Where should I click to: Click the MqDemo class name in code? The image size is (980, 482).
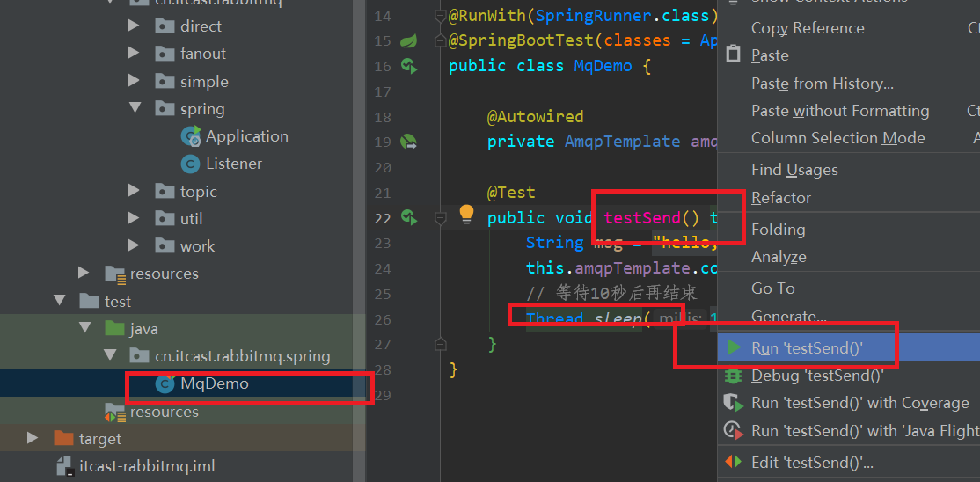[x=603, y=66]
